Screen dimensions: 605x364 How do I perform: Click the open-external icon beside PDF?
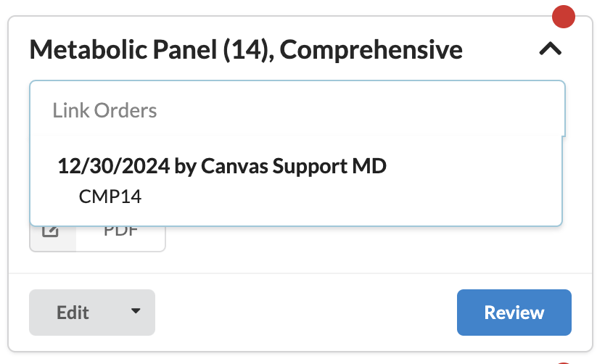(x=51, y=232)
